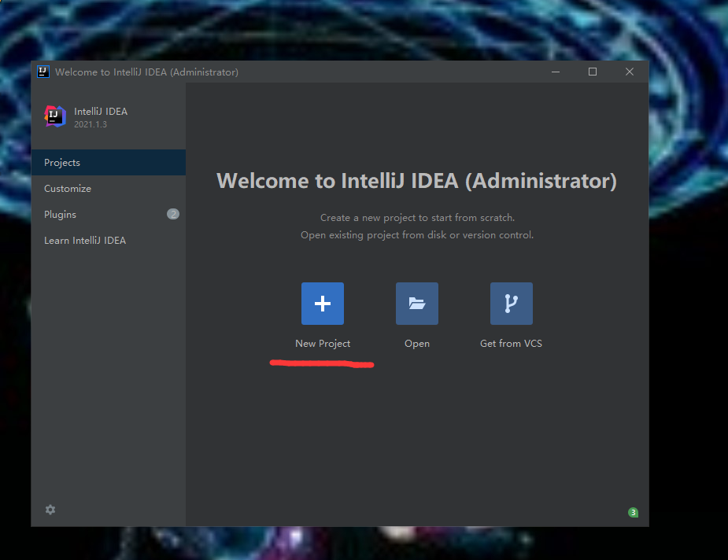
Task: Click the version text 2021.1.3
Action: [x=91, y=124]
